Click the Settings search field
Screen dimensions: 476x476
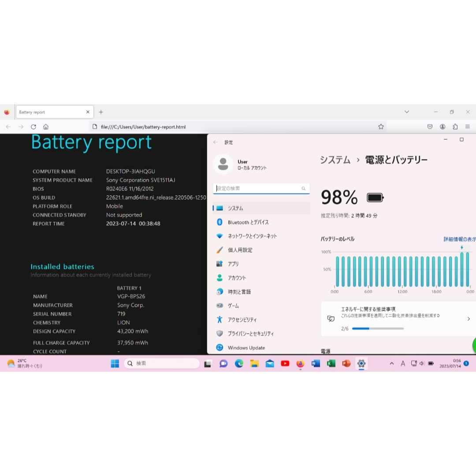[x=261, y=189]
